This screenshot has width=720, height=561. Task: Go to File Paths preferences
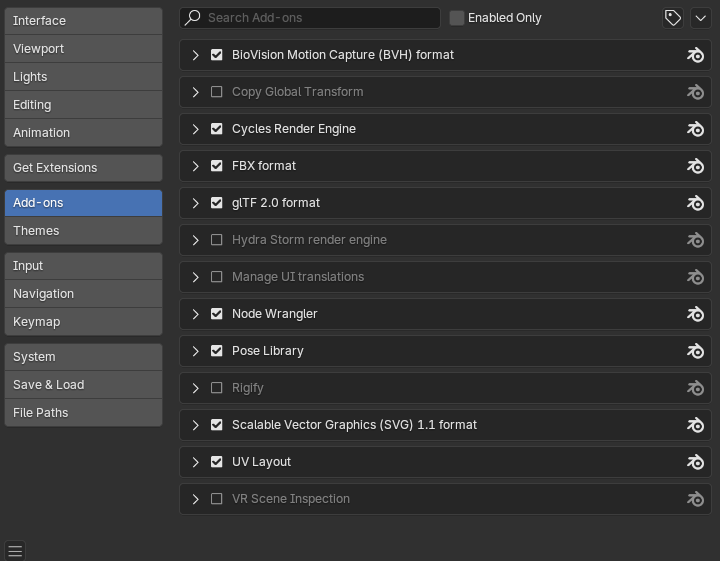tap(83, 413)
